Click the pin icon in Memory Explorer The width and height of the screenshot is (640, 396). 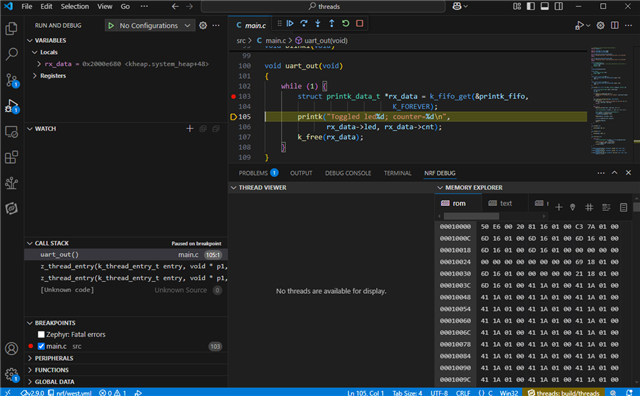tap(573, 207)
